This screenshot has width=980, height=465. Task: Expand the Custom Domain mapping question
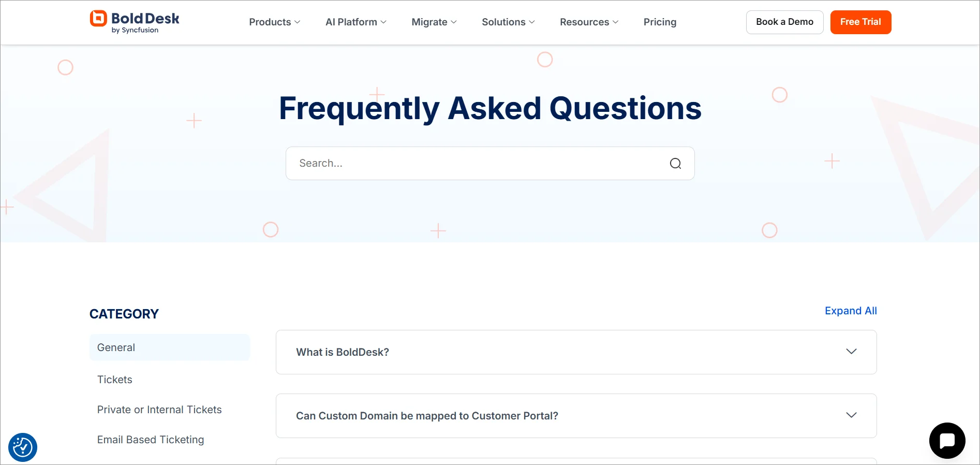point(576,416)
